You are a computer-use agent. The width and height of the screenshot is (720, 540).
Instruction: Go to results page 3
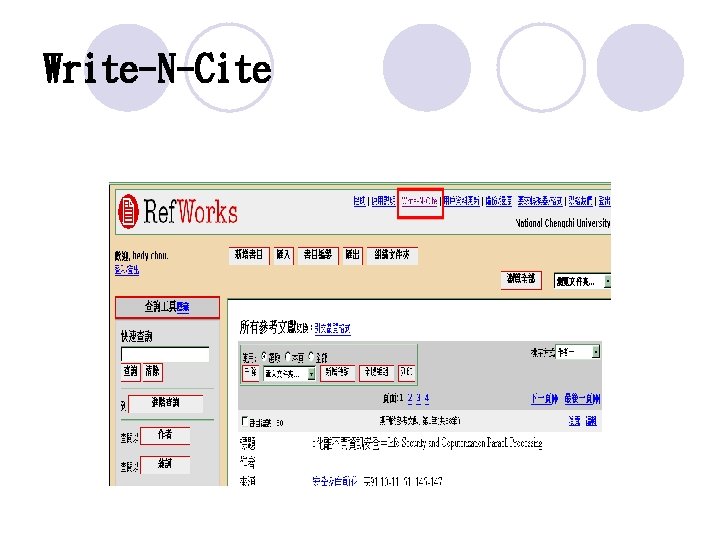(418, 399)
